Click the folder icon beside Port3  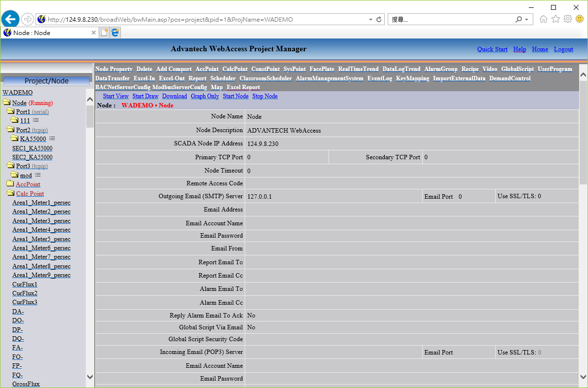coord(10,165)
